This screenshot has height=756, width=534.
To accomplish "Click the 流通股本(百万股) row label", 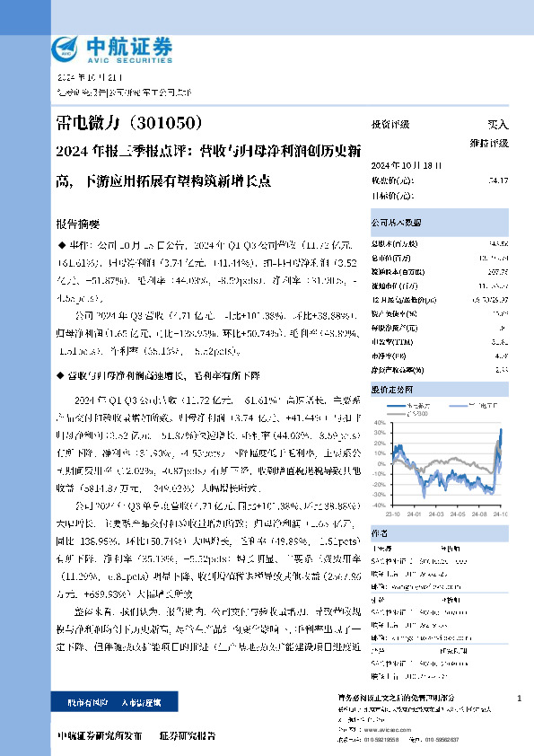I will pos(398,272).
